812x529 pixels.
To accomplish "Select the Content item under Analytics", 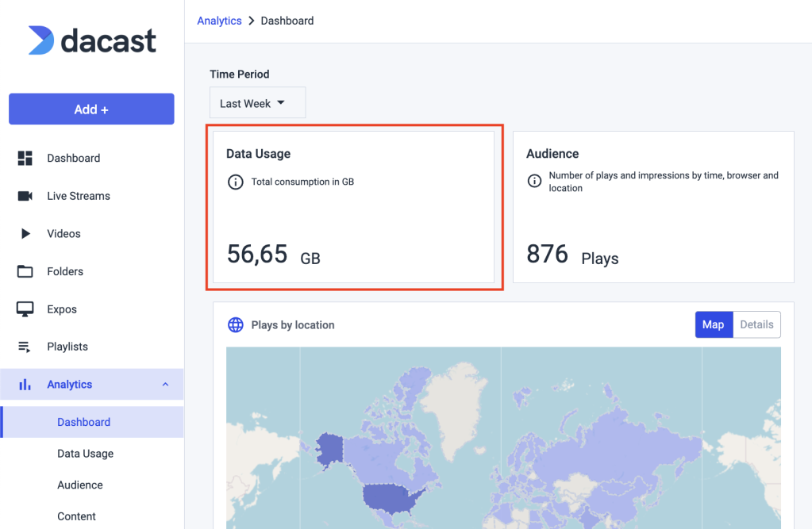I will click(x=76, y=516).
